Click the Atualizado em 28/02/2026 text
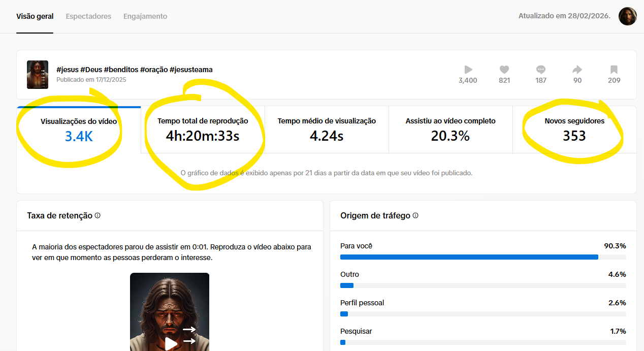644x351 pixels. point(564,16)
